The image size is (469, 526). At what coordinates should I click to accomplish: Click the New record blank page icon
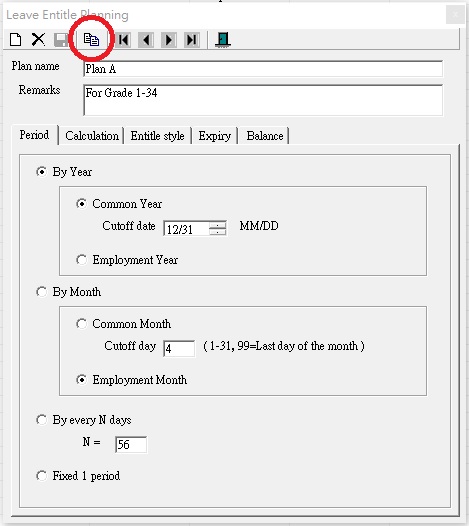point(15,40)
